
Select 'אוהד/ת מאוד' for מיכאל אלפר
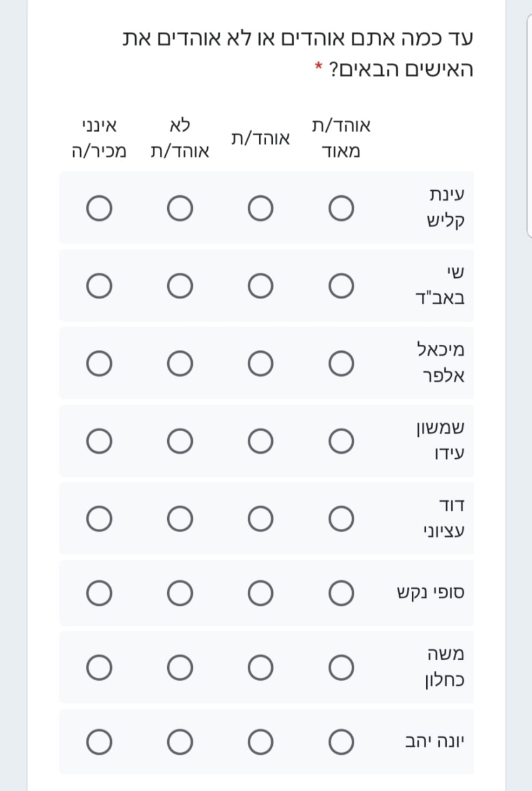click(x=341, y=363)
